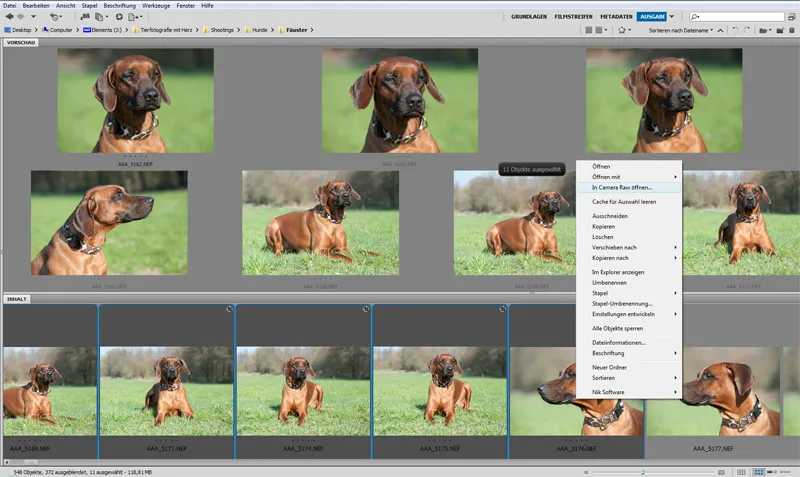
Task: Open the thumbnail quality options icon
Action: point(588,30)
